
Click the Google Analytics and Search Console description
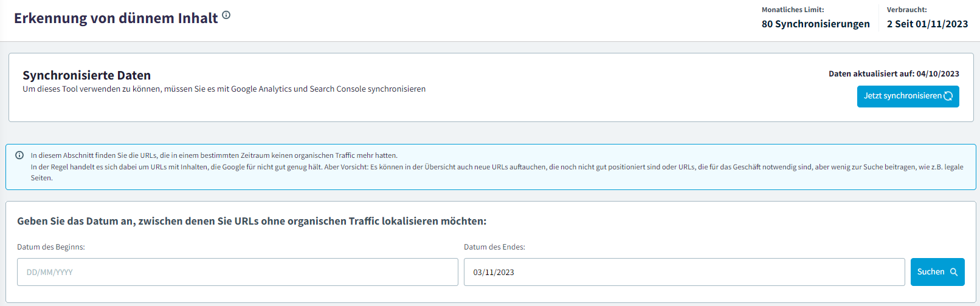click(x=224, y=89)
